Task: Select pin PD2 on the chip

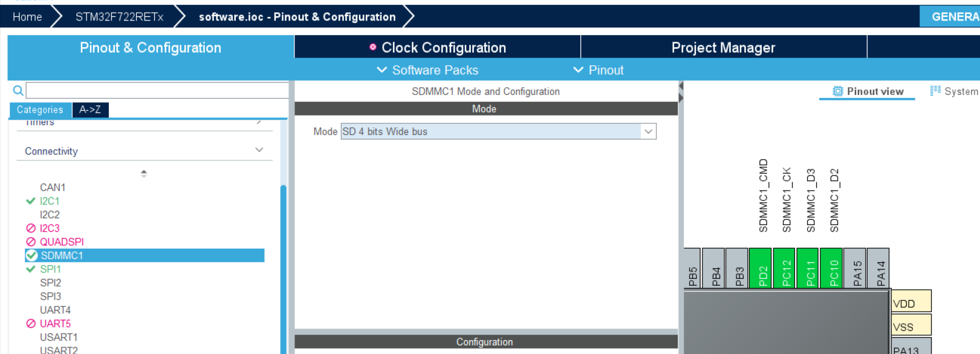Action: point(760,267)
